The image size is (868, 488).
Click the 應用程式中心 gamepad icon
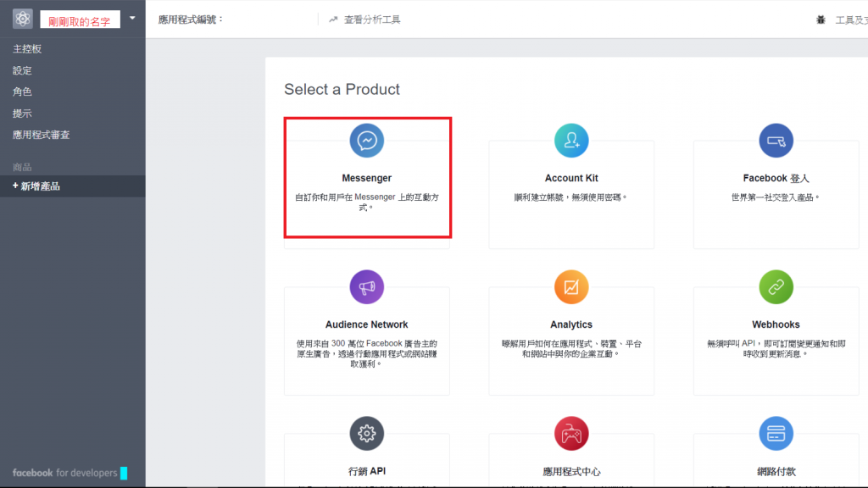571,433
